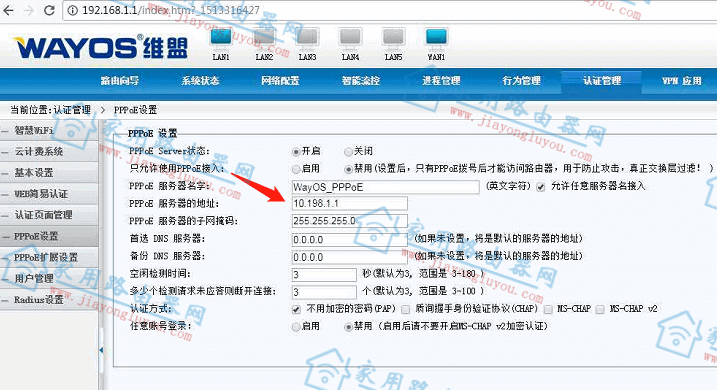717x390 pixels.
Task: Open the 路由向导 menu
Action: click(120, 81)
